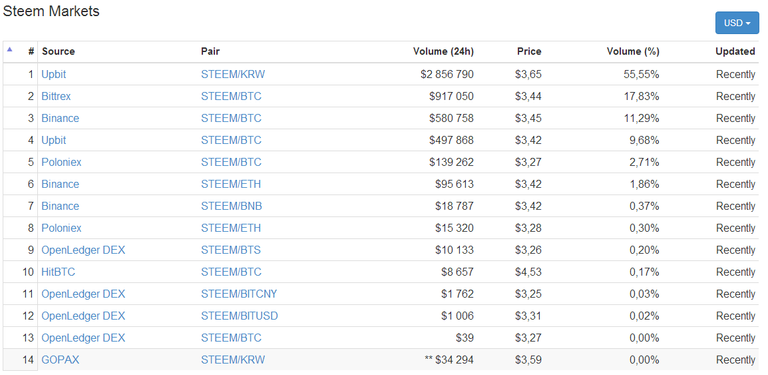Open the STEEM/BITCNY pair link
Viewport: 768px width, 375px height.
(239, 294)
